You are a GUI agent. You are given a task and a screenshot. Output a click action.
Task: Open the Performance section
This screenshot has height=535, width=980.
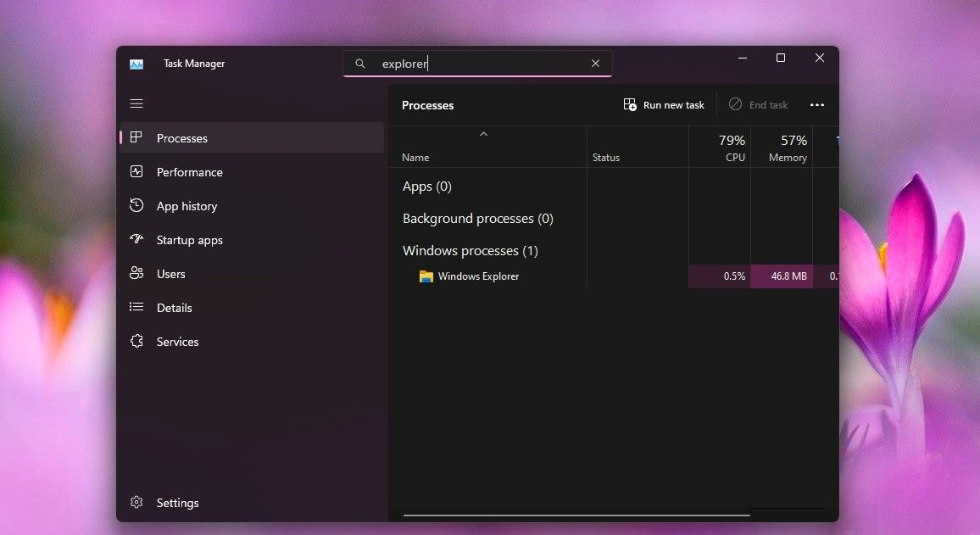coord(136,171)
